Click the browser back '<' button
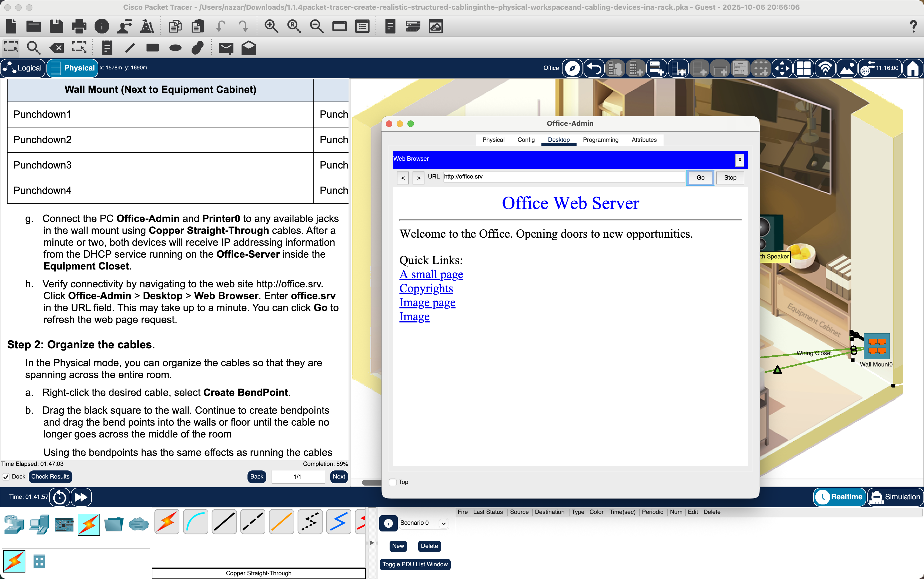 (x=403, y=178)
